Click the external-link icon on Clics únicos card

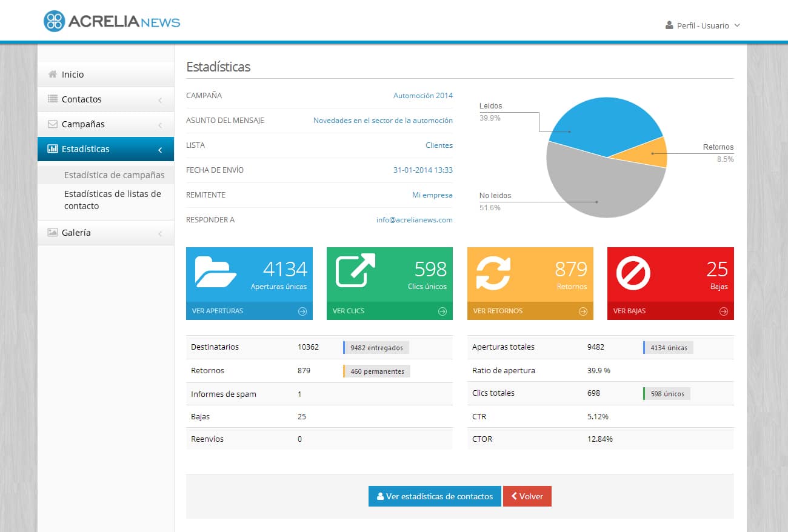pos(355,271)
